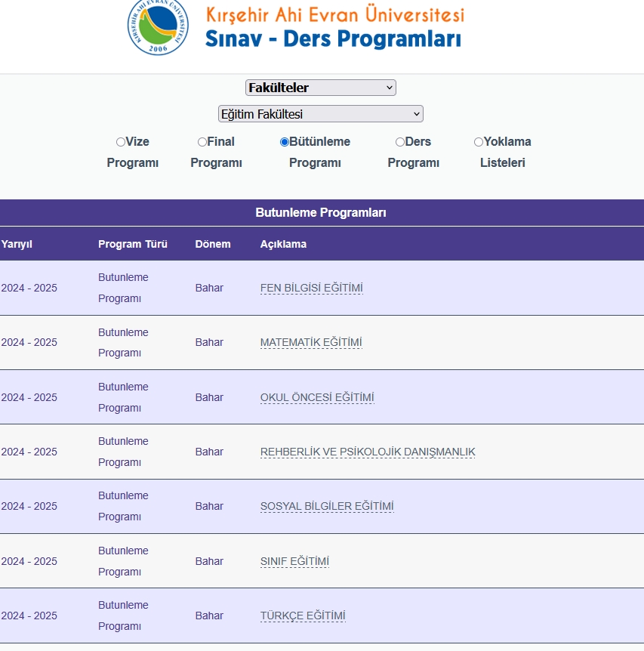Select the Yoklama Listeleri radio button
This screenshot has height=651, width=644.
(479, 142)
